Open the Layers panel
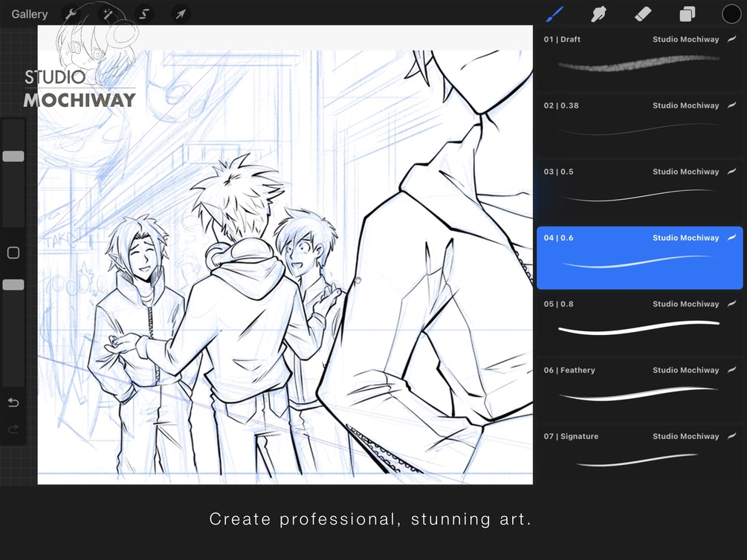The height and width of the screenshot is (560, 747). point(687,14)
